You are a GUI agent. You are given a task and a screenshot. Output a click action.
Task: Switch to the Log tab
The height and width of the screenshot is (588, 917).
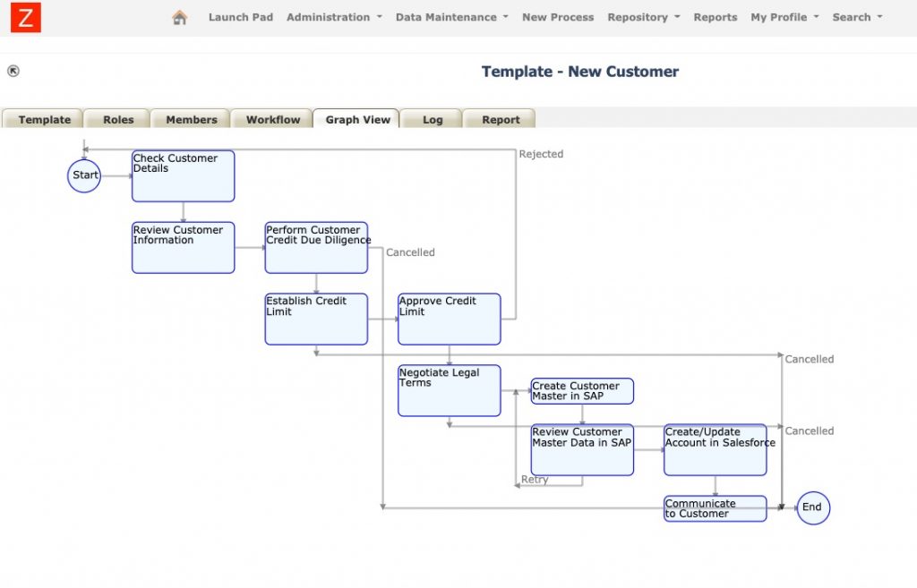tap(433, 119)
